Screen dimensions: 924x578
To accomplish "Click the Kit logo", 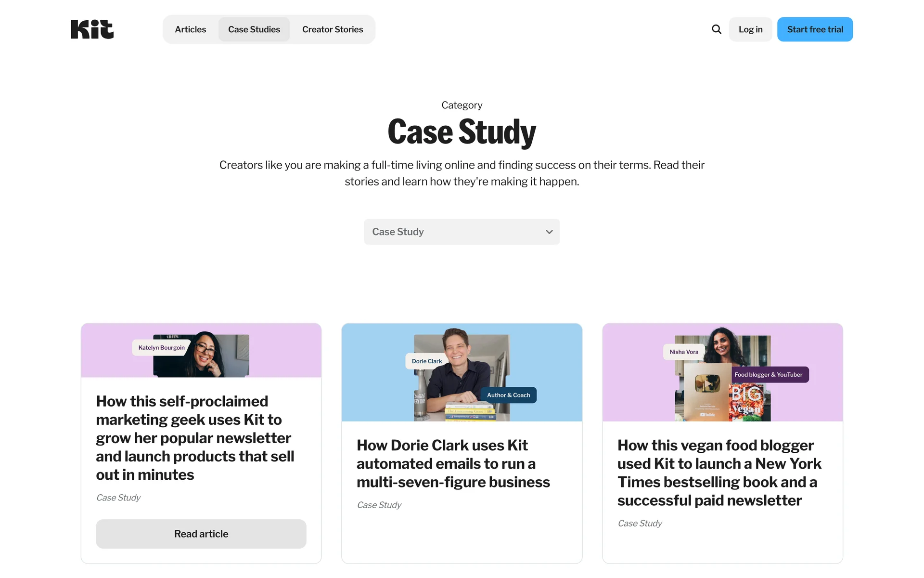I will pos(92,29).
